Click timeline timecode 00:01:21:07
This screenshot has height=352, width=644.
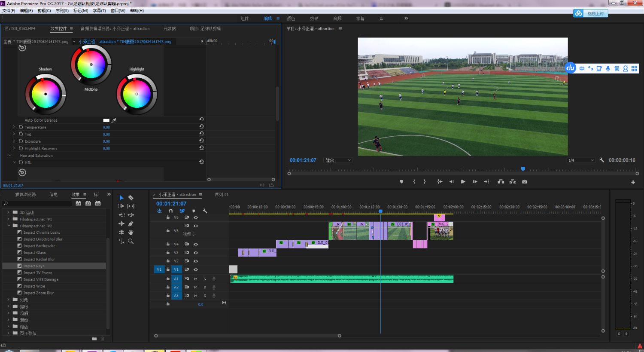click(x=171, y=204)
